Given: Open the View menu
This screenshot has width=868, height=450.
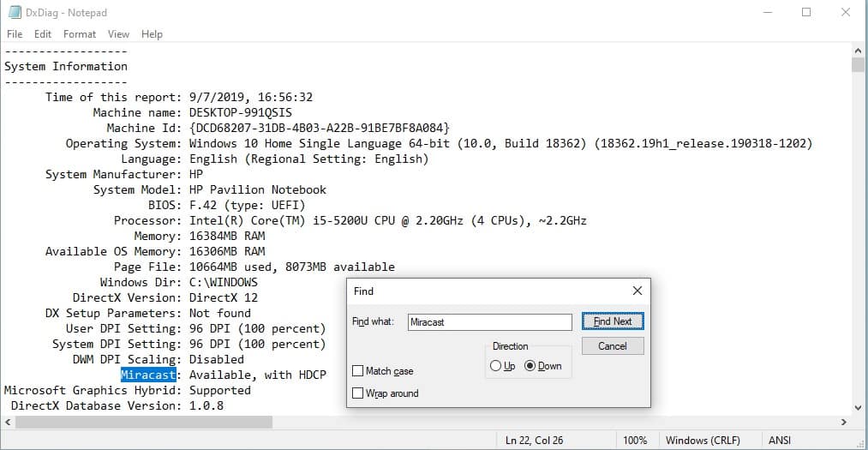Looking at the screenshot, I should pyautogui.click(x=118, y=34).
